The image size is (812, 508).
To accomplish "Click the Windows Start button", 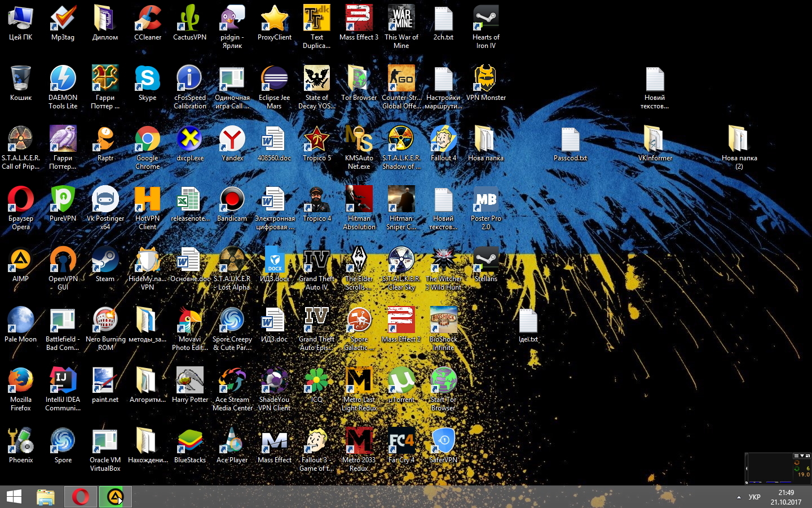I will pos(14,497).
